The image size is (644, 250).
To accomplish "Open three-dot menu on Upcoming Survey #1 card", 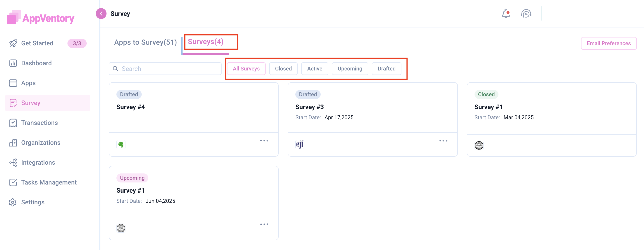I will [264, 224].
